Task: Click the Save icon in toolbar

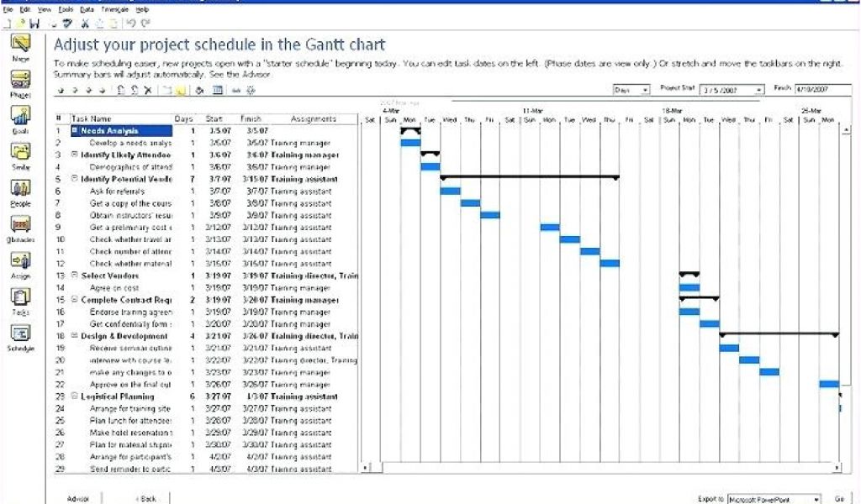Action: pyautogui.click(x=34, y=23)
